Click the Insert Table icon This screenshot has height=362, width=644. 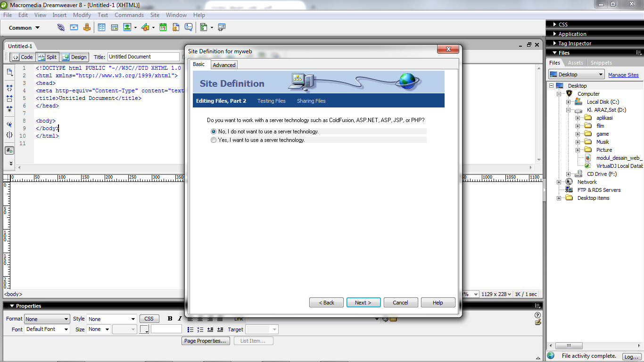coord(101,27)
